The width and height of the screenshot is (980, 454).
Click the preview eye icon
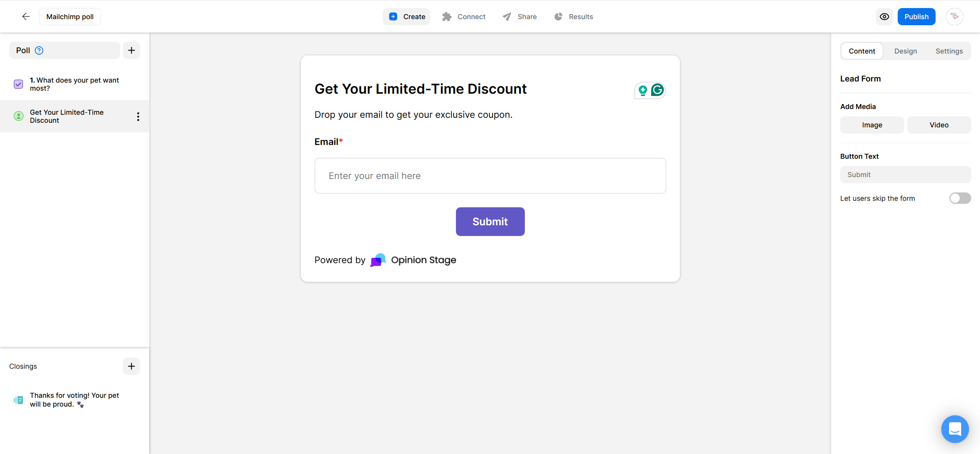884,16
